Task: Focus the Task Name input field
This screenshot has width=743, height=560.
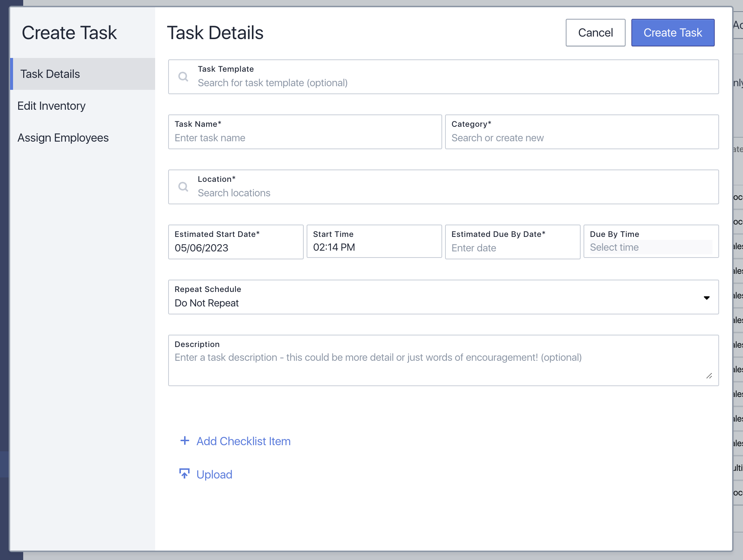Action: pos(304,138)
